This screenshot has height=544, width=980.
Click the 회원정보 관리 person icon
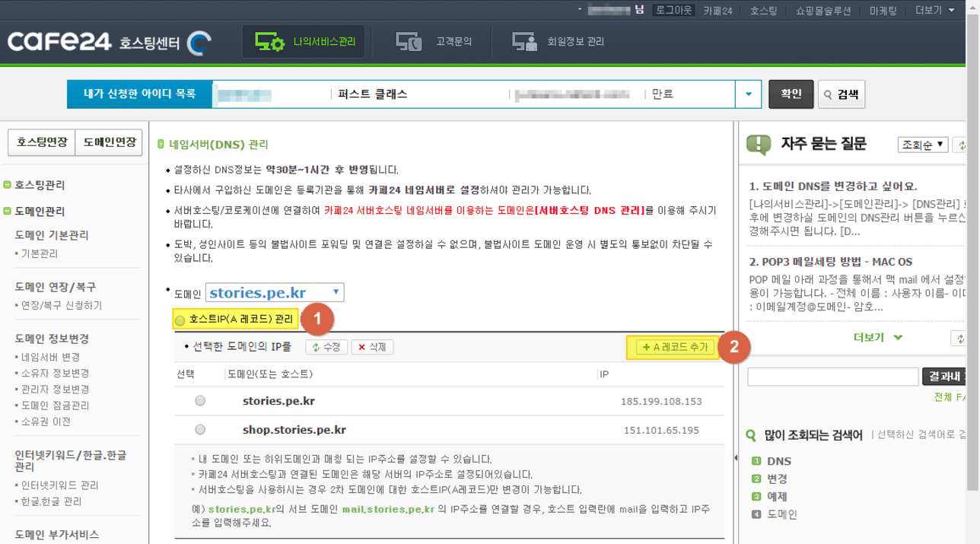pos(524,42)
